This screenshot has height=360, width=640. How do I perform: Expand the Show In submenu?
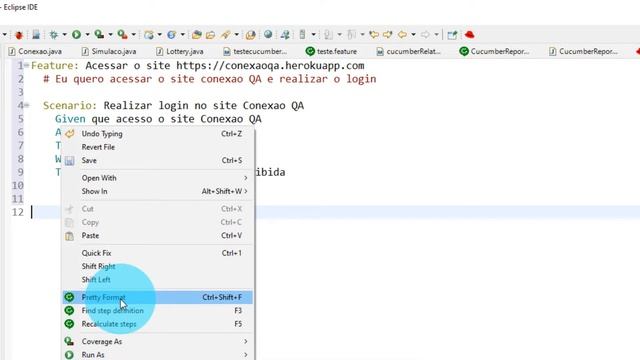click(158, 191)
